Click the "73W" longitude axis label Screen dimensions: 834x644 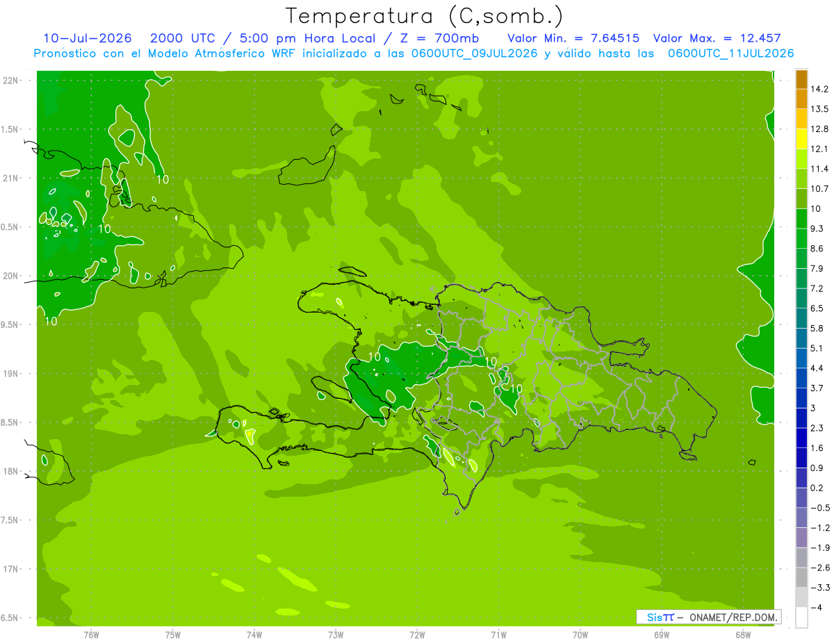[336, 634]
